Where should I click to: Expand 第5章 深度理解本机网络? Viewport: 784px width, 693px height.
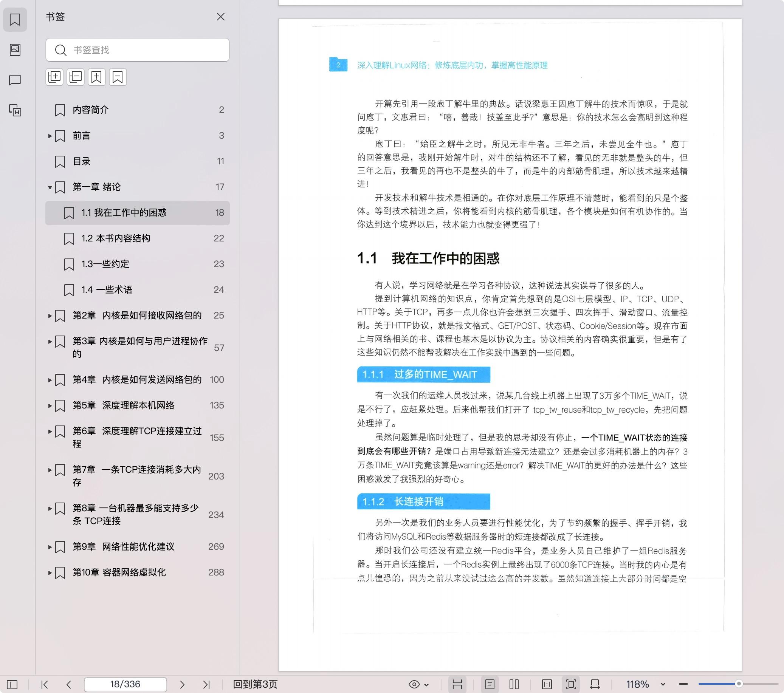pos(50,406)
